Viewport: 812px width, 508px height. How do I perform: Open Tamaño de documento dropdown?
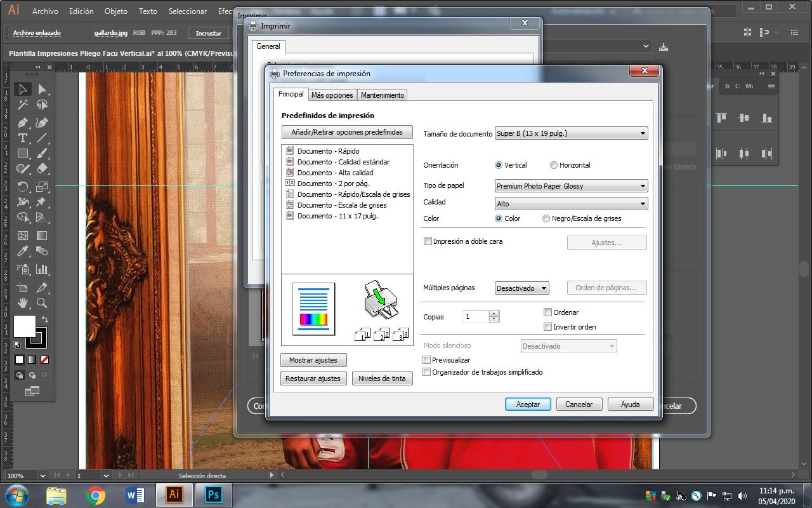571,133
